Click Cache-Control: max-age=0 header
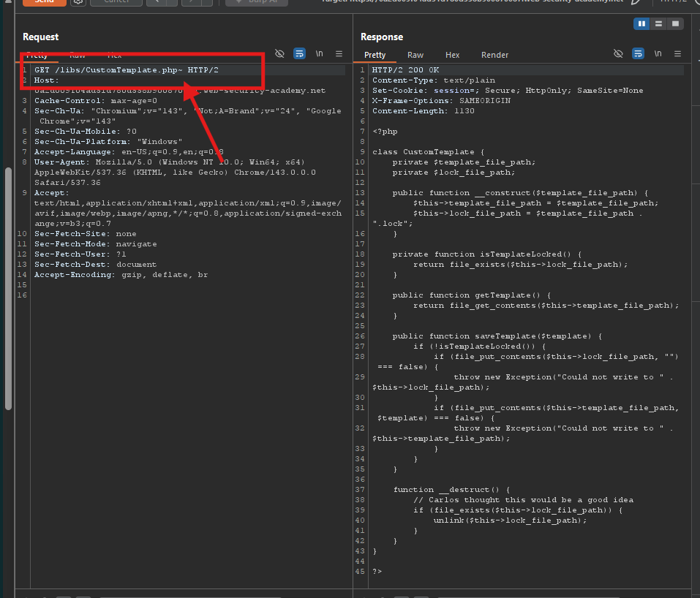Image resolution: width=700 pixels, height=598 pixels. (96, 101)
